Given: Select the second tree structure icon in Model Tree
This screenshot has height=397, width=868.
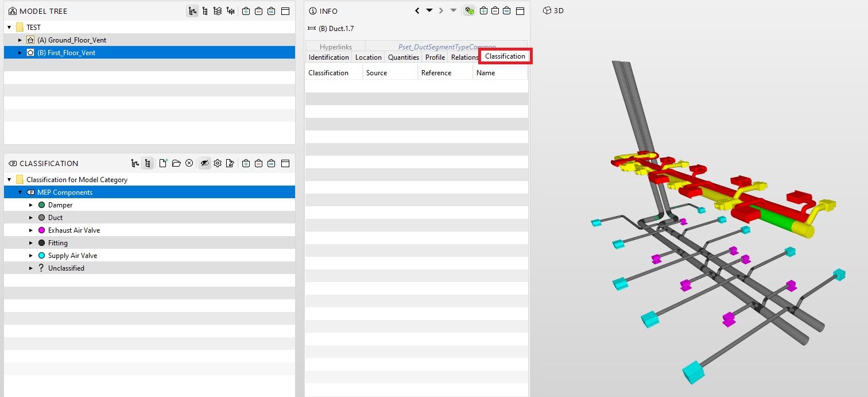Looking at the screenshot, I should 205,11.
